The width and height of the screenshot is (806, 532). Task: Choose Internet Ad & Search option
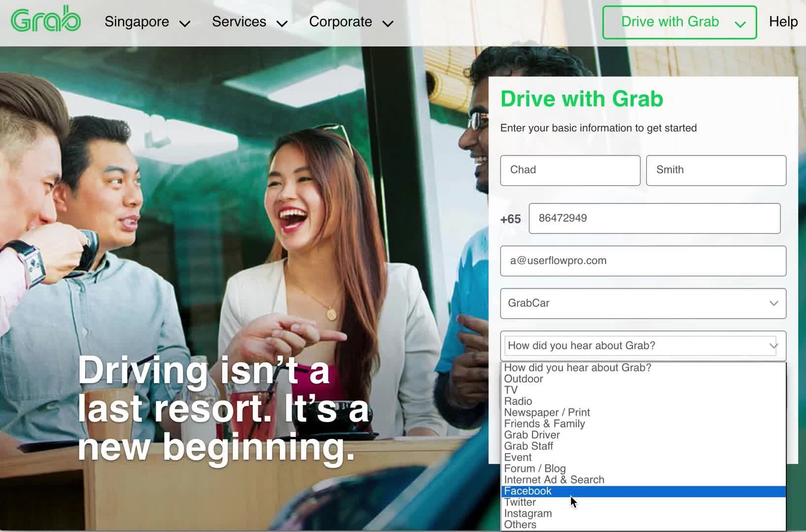pos(554,480)
